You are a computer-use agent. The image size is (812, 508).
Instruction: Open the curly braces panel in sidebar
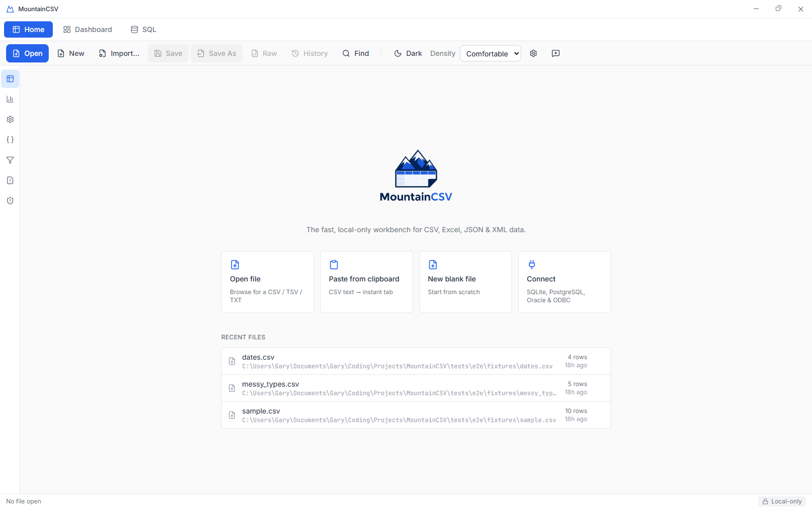tap(10, 140)
